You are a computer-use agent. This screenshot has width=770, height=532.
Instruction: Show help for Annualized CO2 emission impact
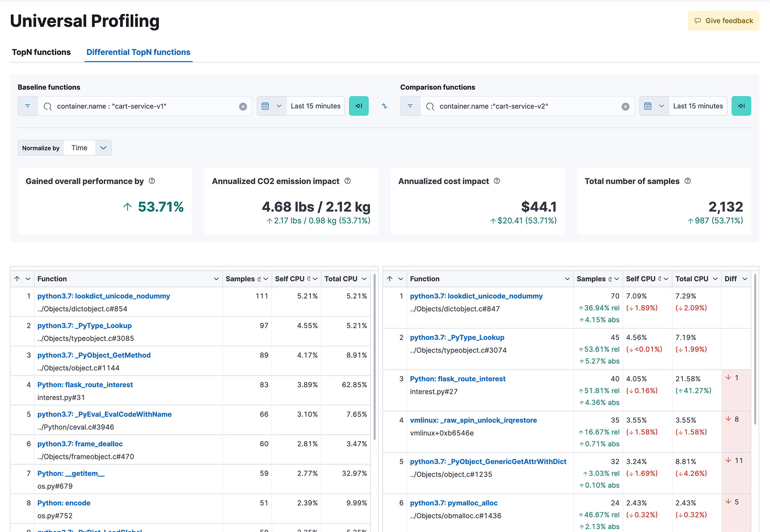pyautogui.click(x=348, y=181)
